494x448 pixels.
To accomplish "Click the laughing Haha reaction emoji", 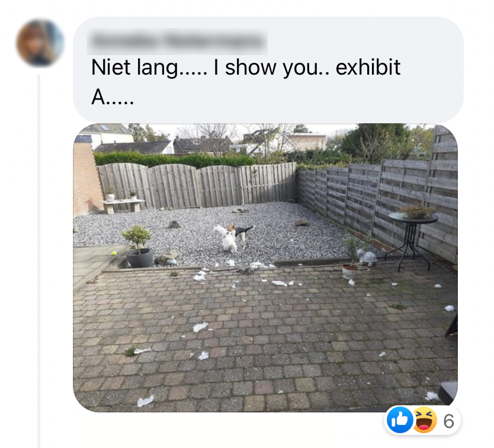I will pos(425,420).
